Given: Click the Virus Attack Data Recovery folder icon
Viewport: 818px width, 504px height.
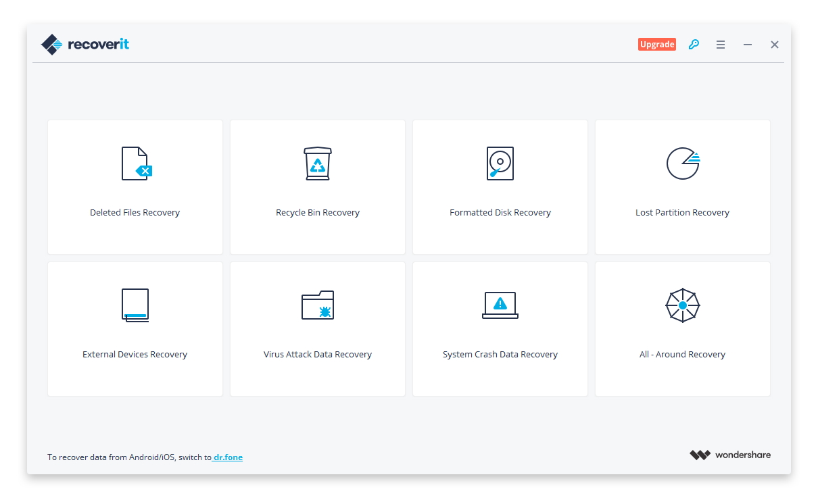Looking at the screenshot, I should pyautogui.click(x=318, y=305).
